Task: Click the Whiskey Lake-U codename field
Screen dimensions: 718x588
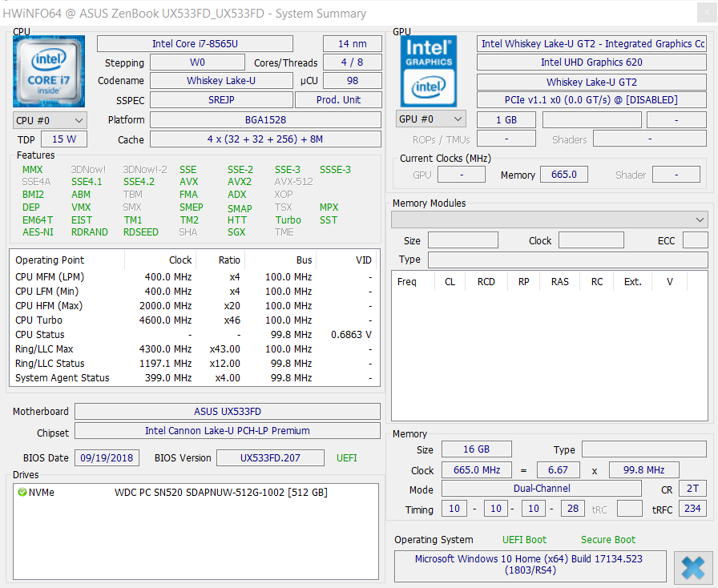Action: [221, 81]
